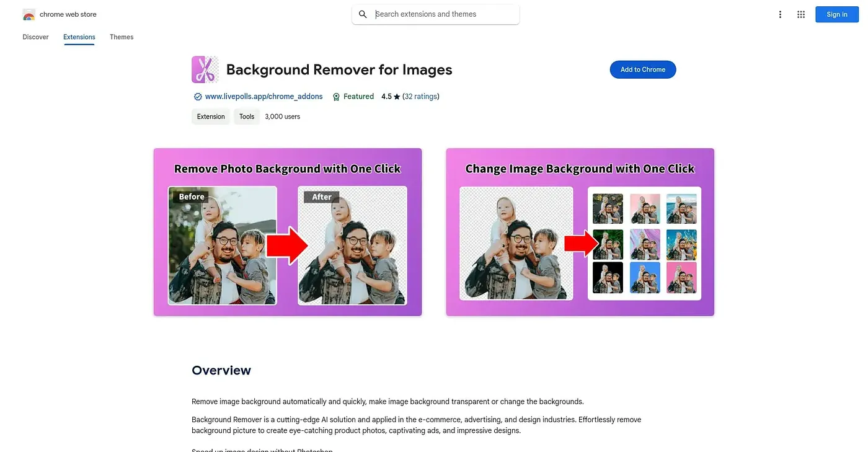Click the 'Remove image background automatically' paragraph
Image resolution: width=868 pixels, height=452 pixels.
[x=387, y=402]
